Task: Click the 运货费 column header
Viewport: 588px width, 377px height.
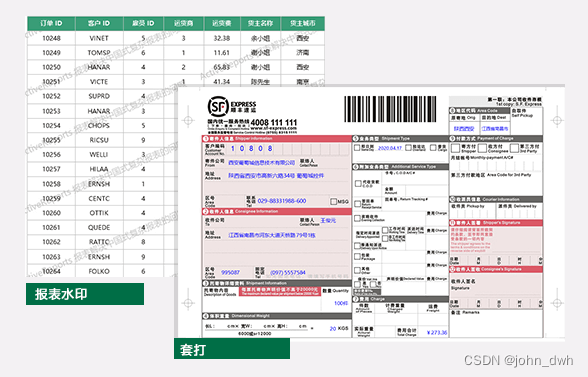Action: [222, 23]
